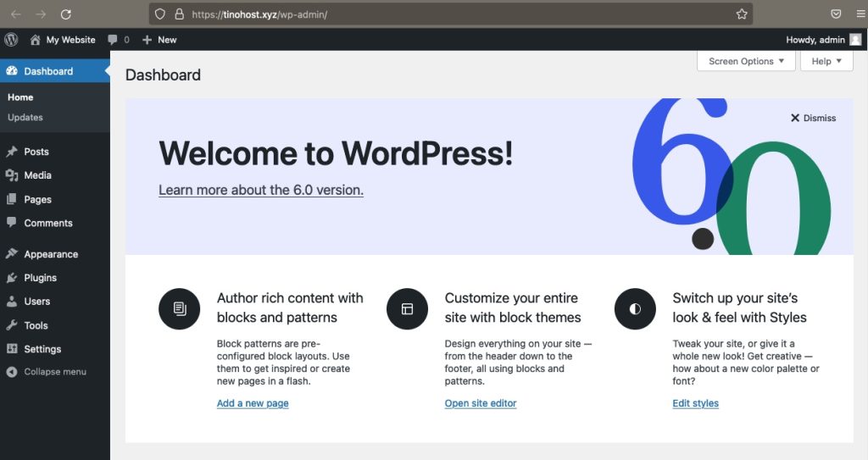Click the Dashboard gauge icon in sidebar
The width and height of the screenshot is (868, 460).
[12, 71]
